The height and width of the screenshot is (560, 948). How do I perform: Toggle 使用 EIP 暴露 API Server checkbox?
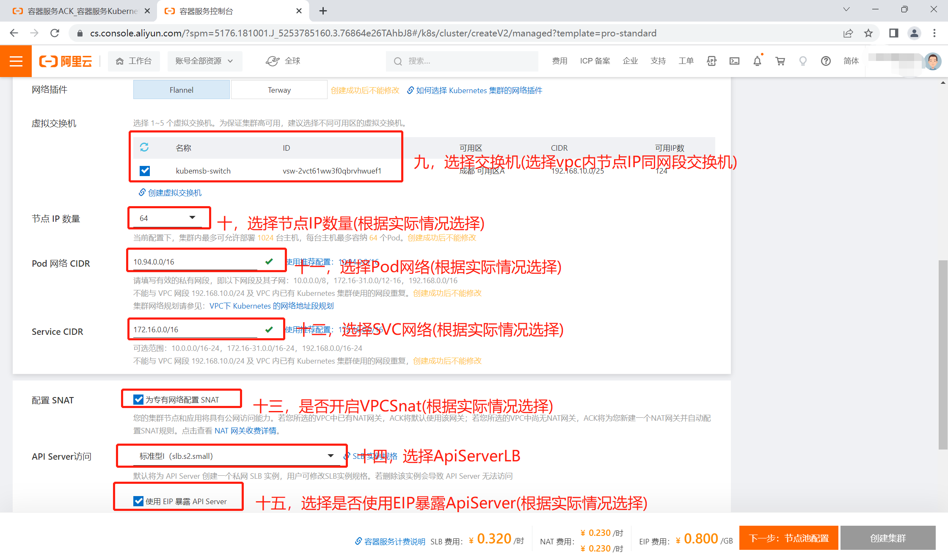point(138,501)
